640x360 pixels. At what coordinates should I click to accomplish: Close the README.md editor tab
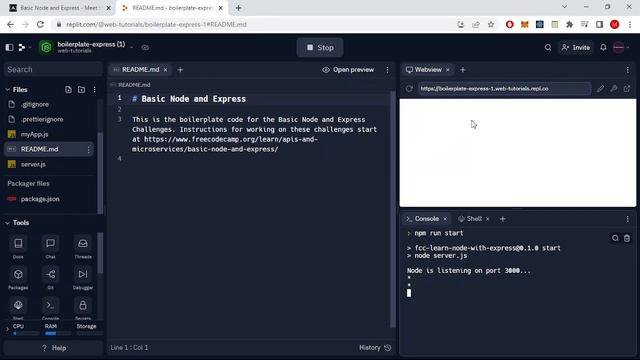click(165, 70)
